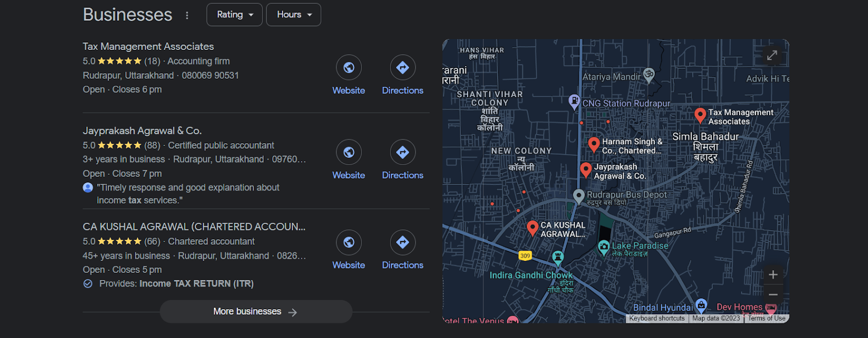The width and height of the screenshot is (868, 338).
Task: Click Directions icon for Jayprakash Agrawal & Co.
Action: click(403, 152)
